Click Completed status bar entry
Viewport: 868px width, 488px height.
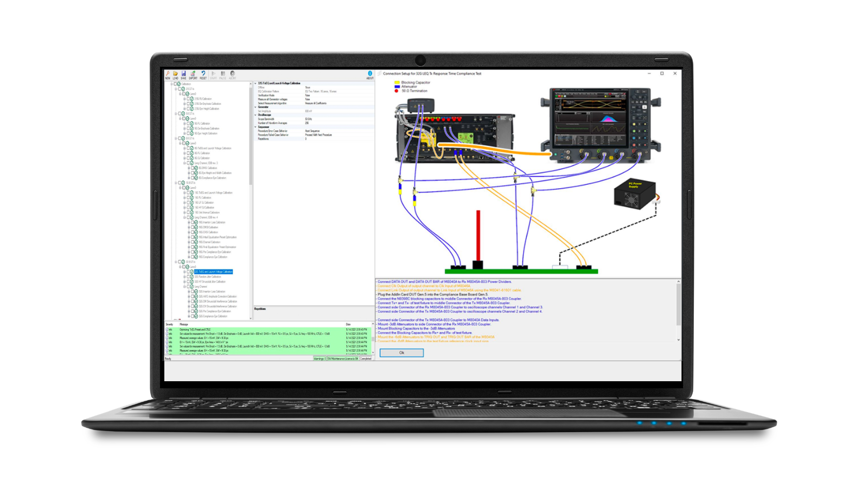(366, 358)
